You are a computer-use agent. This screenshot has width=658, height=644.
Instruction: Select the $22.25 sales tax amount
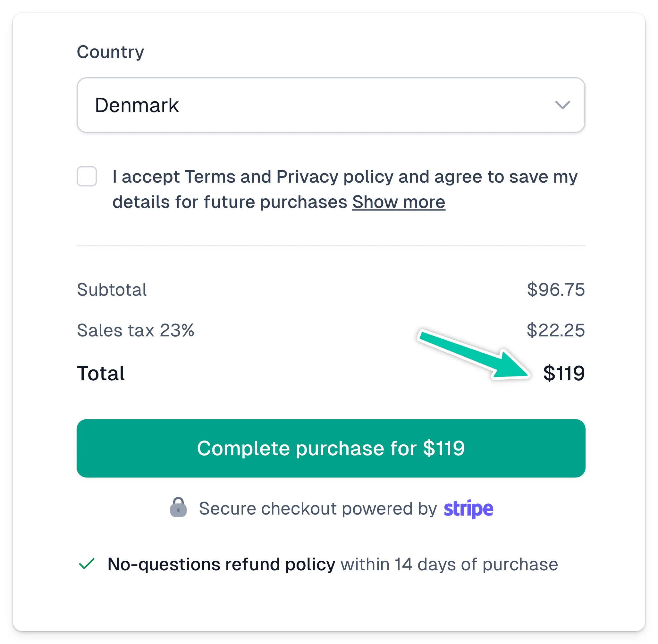pyautogui.click(x=556, y=330)
